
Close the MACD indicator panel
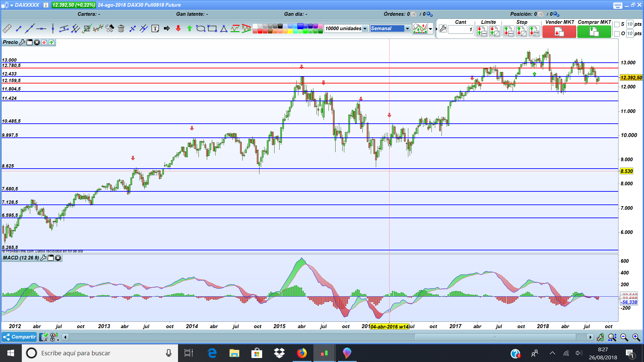pos(58,258)
